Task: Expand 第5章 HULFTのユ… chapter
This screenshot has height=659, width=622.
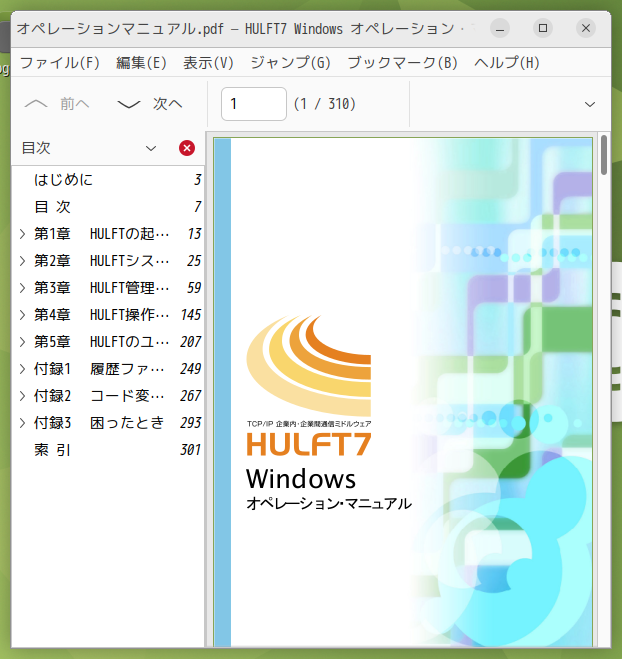Action: pyautogui.click(x=23, y=342)
